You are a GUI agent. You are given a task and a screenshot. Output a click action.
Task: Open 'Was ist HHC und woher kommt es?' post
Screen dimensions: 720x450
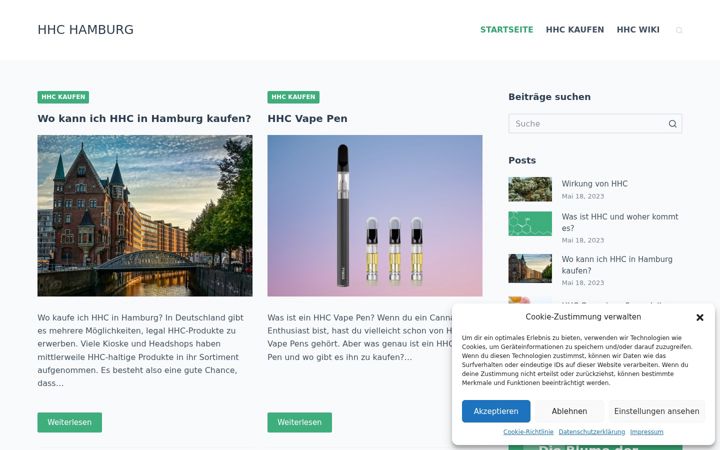click(619, 222)
